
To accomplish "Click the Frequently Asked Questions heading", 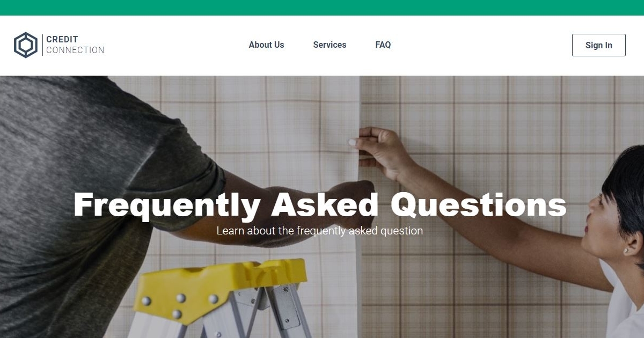I will (320, 204).
